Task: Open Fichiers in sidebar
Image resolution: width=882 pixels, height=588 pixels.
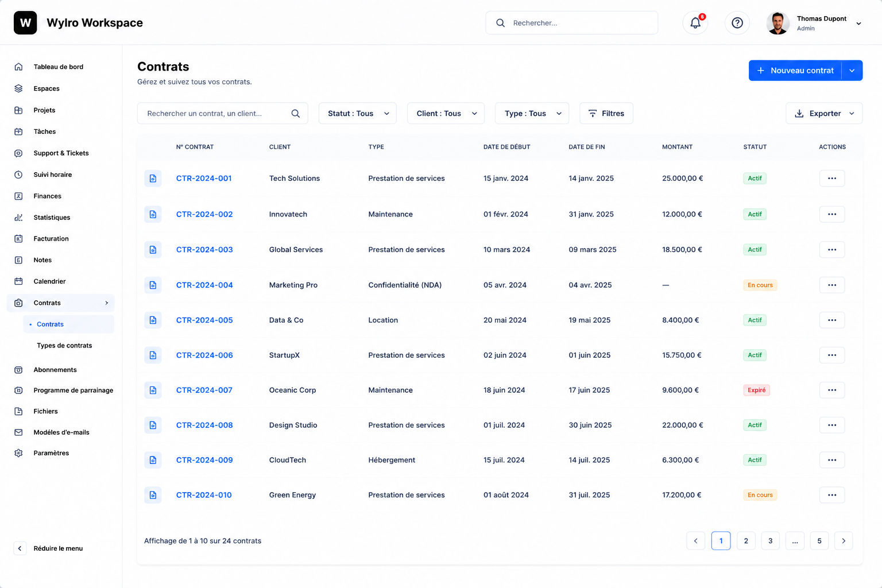Action: [46, 411]
